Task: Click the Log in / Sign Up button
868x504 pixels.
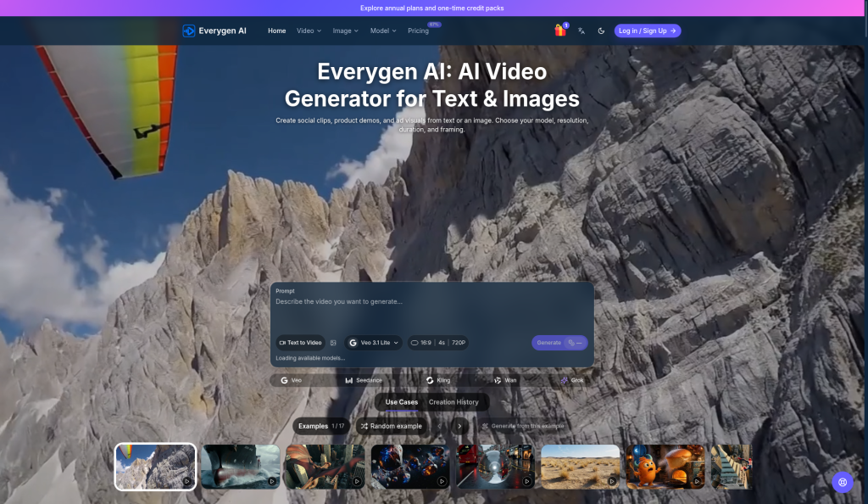Action: click(x=648, y=31)
